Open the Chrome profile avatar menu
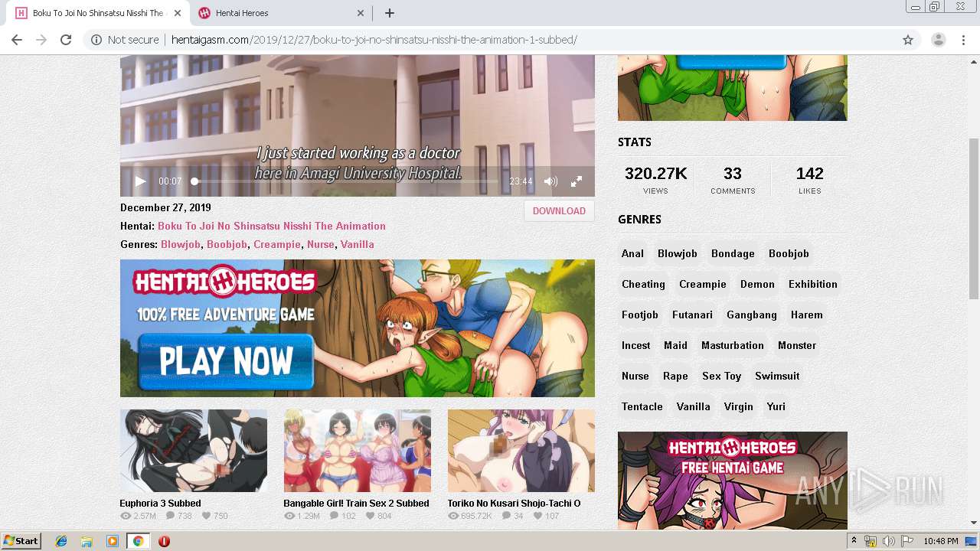The width and height of the screenshot is (980, 551). point(938,40)
